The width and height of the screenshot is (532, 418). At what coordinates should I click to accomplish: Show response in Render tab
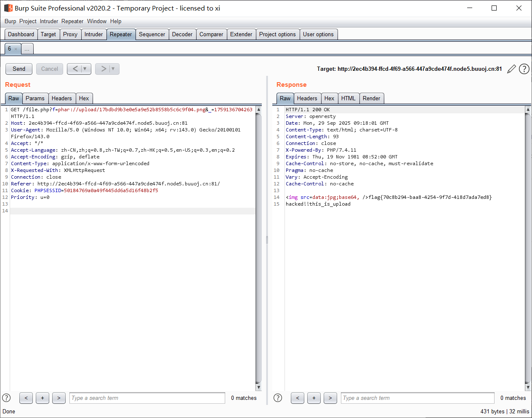[x=371, y=98]
